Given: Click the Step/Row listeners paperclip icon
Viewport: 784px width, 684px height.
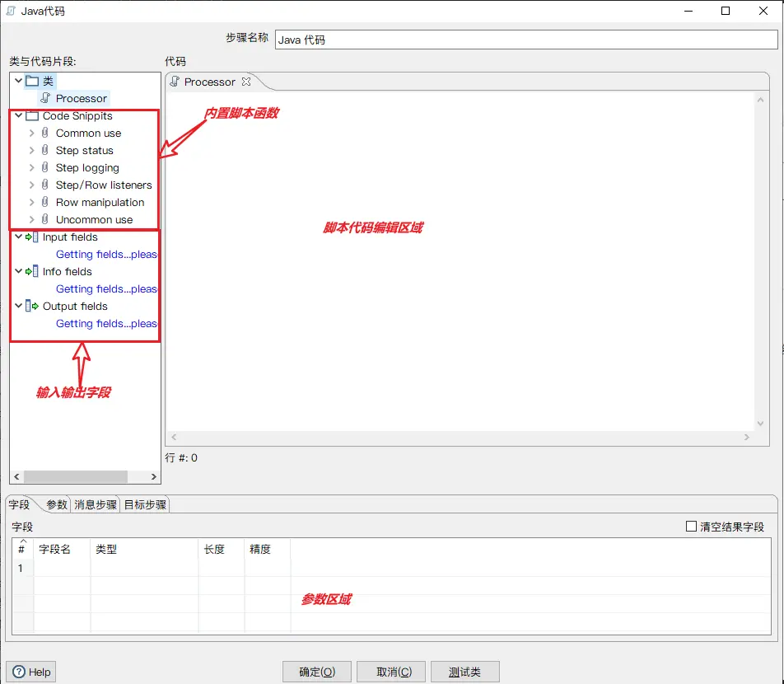Looking at the screenshot, I should point(45,185).
